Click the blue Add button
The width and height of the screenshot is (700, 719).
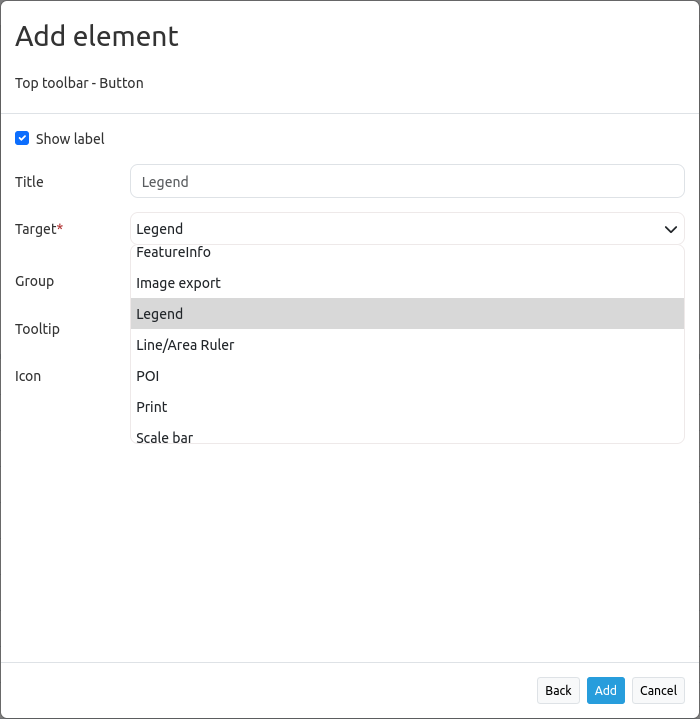point(605,690)
